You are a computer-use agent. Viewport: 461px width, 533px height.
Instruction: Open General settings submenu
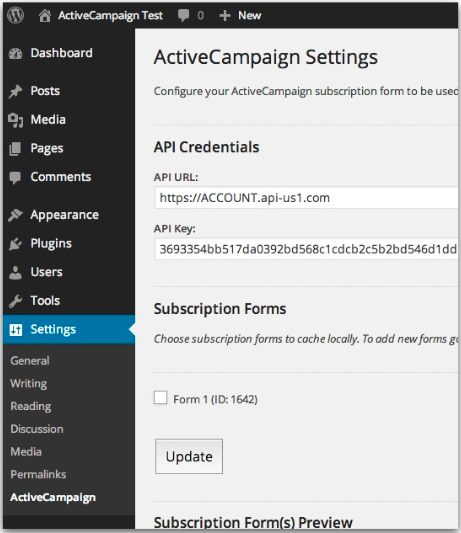click(30, 361)
